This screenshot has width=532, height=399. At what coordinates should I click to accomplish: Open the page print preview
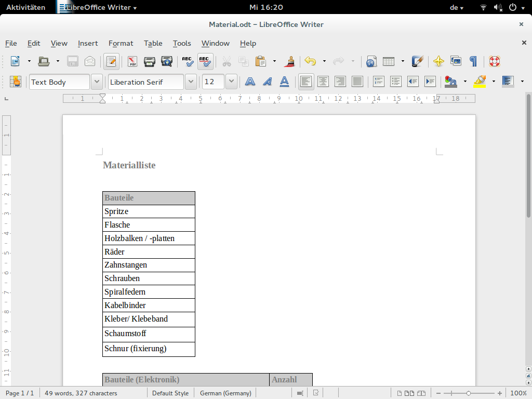tap(167, 61)
